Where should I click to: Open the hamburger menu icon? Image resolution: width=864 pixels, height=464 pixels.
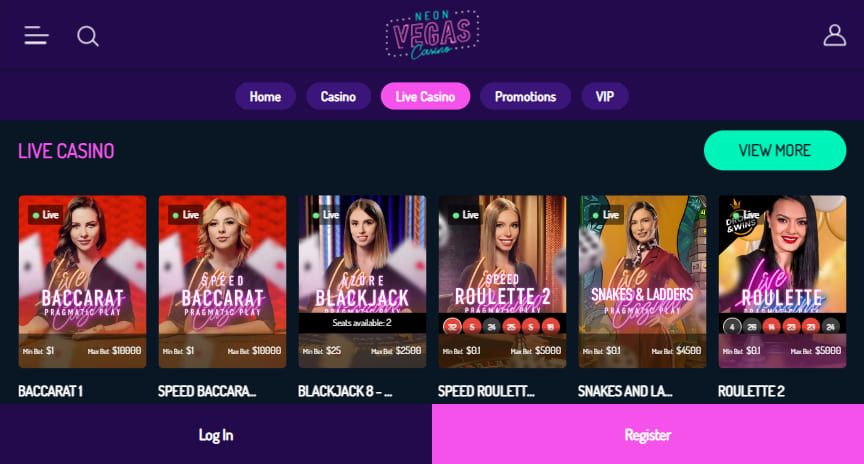click(36, 36)
